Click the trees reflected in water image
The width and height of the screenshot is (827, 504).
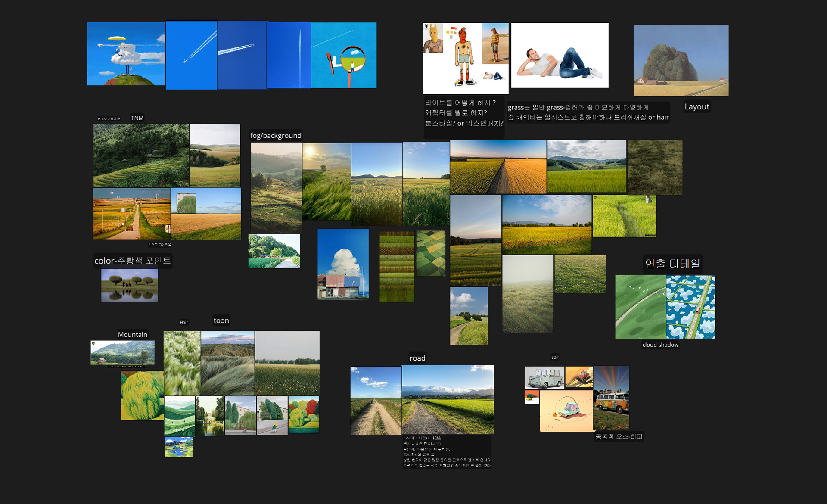pos(129,285)
